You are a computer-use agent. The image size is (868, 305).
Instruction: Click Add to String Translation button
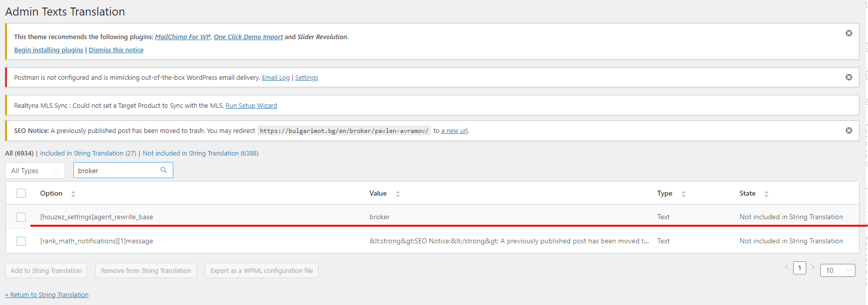pyautogui.click(x=46, y=270)
